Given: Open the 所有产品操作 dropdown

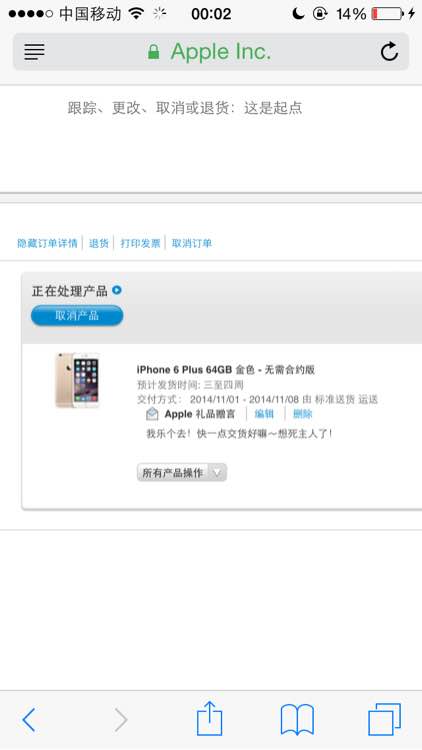Looking at the screenshot, I should click(x=182, y=473).
